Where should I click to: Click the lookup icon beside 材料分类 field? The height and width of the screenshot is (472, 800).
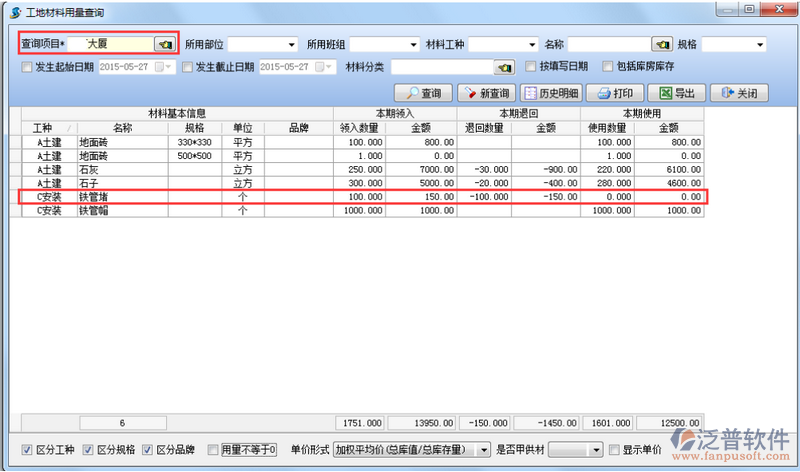tap(505, 67)
